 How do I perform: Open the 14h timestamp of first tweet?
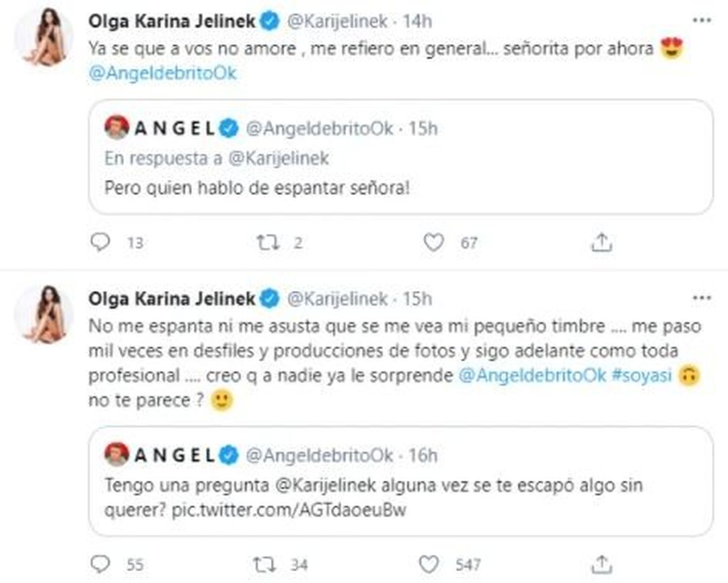[417, 21]
